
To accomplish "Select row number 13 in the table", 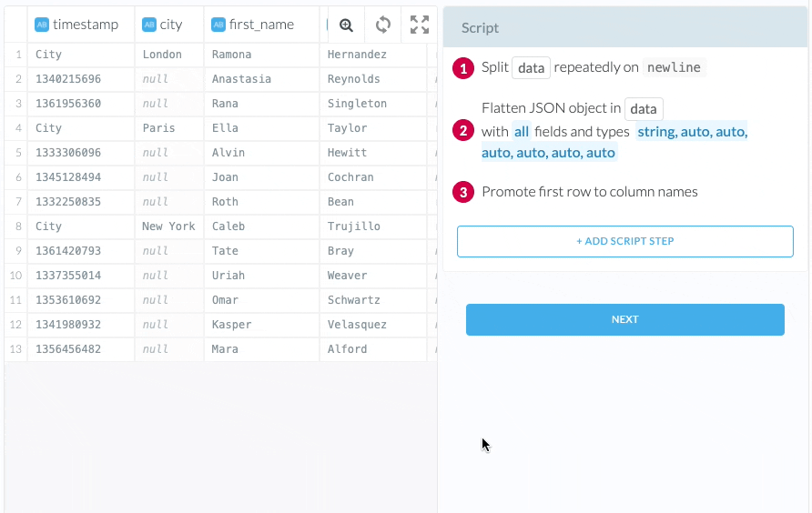I will tap(17, 349).
